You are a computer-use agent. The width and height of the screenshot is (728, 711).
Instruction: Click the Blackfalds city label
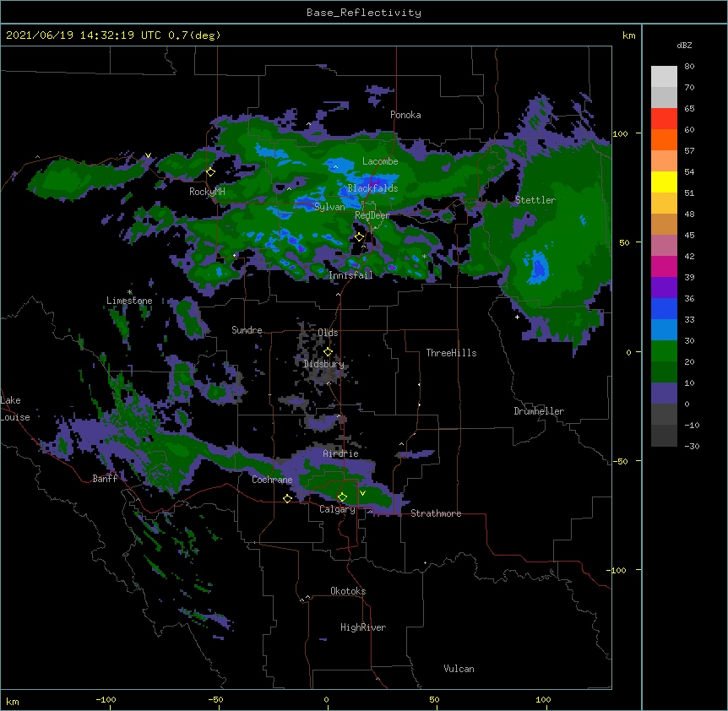pos(372,188)
